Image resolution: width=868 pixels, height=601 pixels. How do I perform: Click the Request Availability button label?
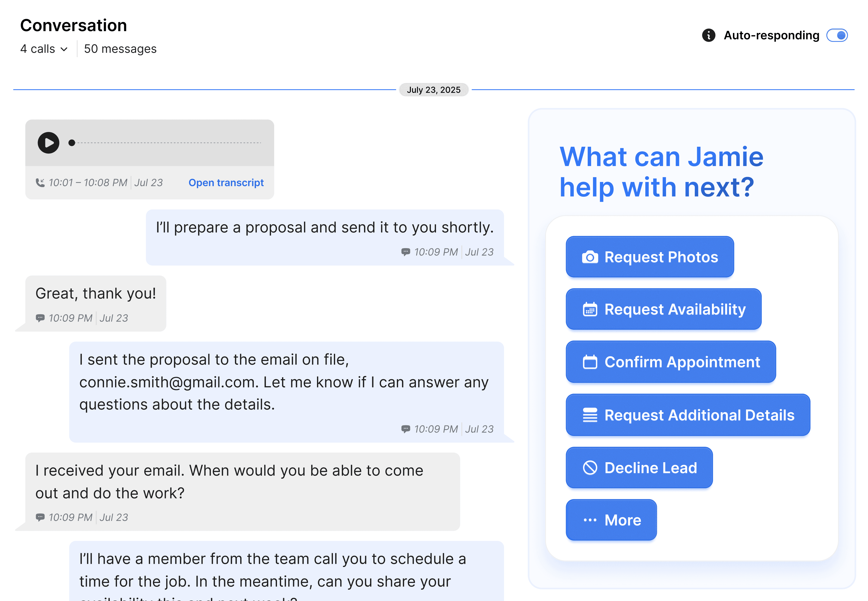(x=675, y=309)
